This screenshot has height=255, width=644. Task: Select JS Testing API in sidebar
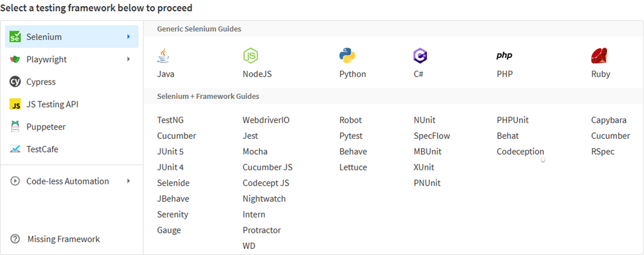[52, 104]
